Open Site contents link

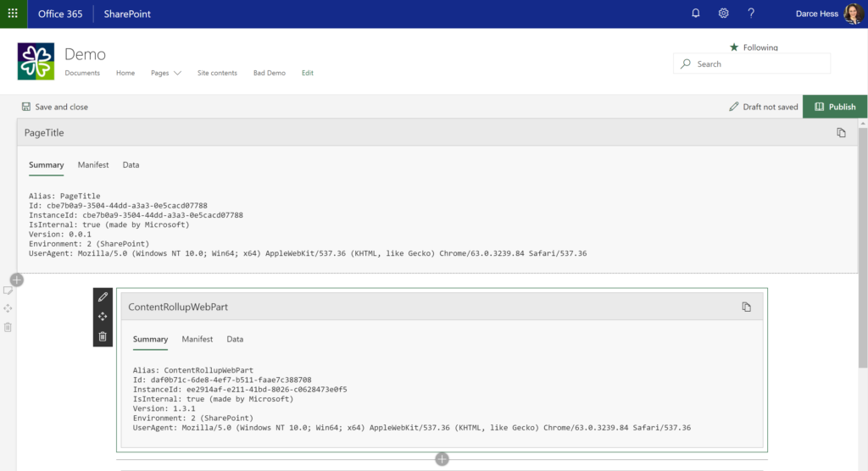pos(217,73)
